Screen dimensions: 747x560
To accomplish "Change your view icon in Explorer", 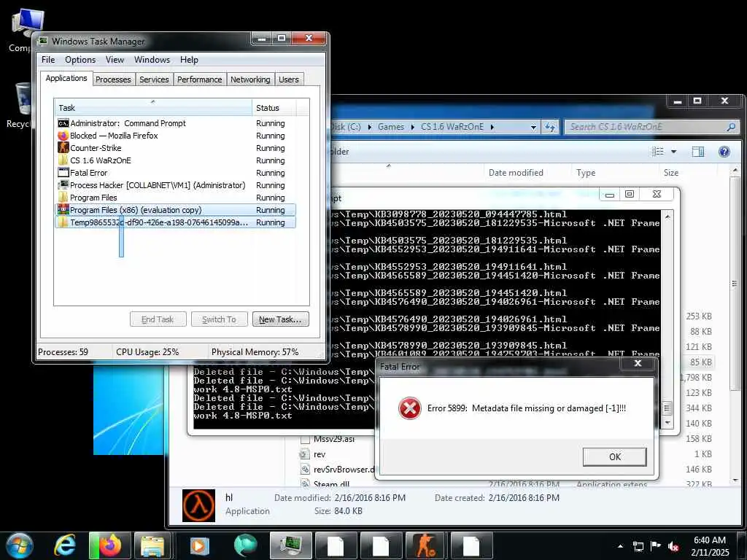I will coord(658,152).
